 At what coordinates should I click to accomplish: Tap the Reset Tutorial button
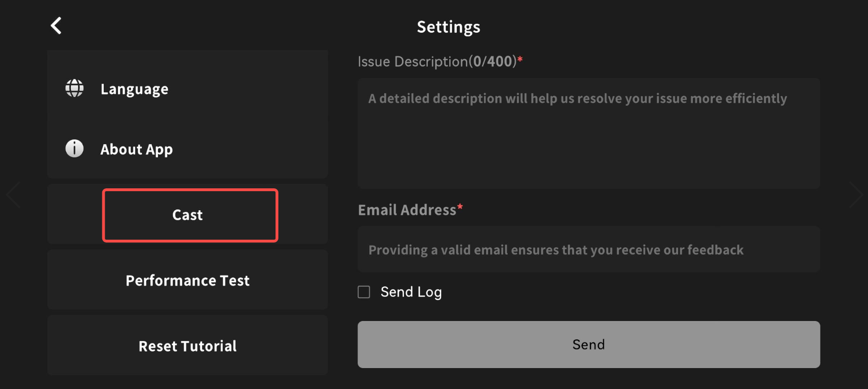(x=187, y=346)
